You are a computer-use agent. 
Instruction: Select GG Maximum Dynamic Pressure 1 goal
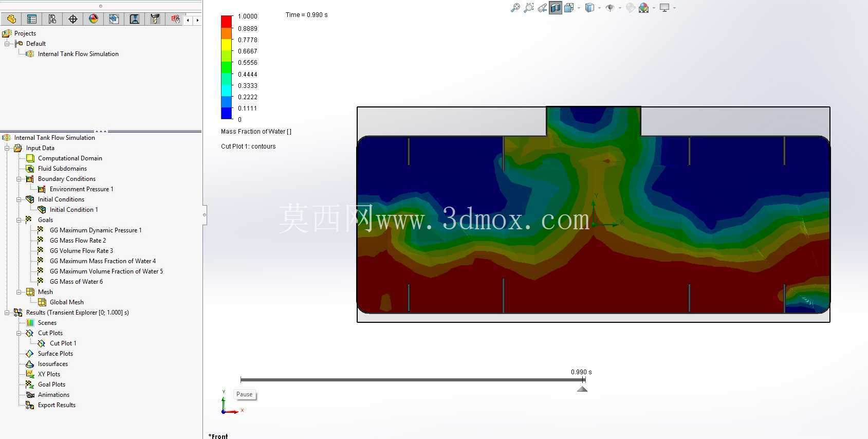[x=96, y=230]
